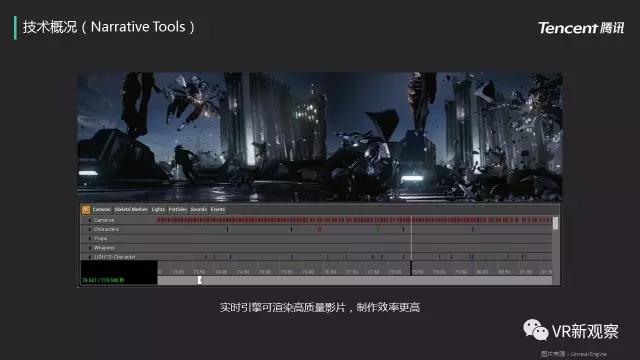Select the Sounds filter tab
This screenshot has width=640, height=360.
pos(199,210)
